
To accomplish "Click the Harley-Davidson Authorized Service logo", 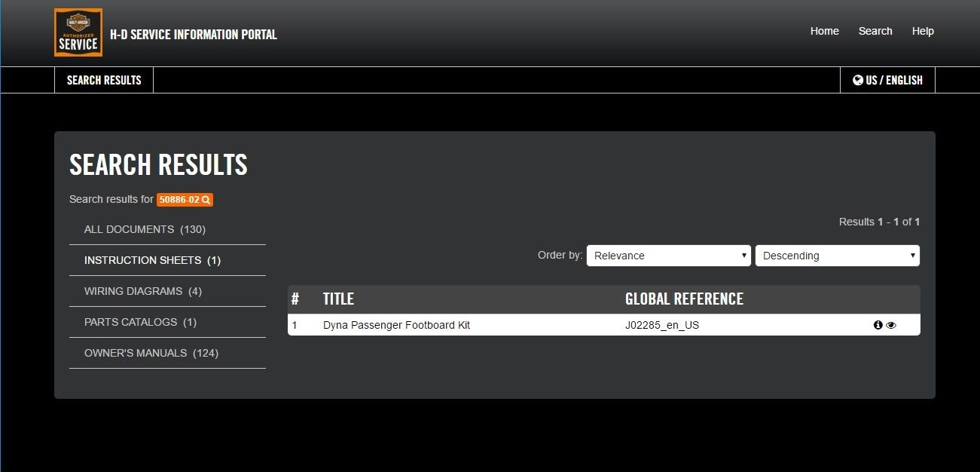I will click(78, 32).
